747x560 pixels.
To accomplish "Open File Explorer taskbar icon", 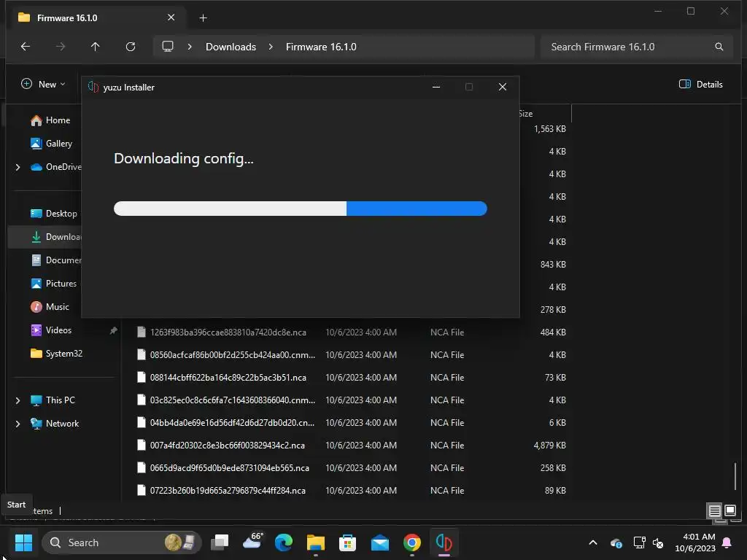I will point(315,542).
